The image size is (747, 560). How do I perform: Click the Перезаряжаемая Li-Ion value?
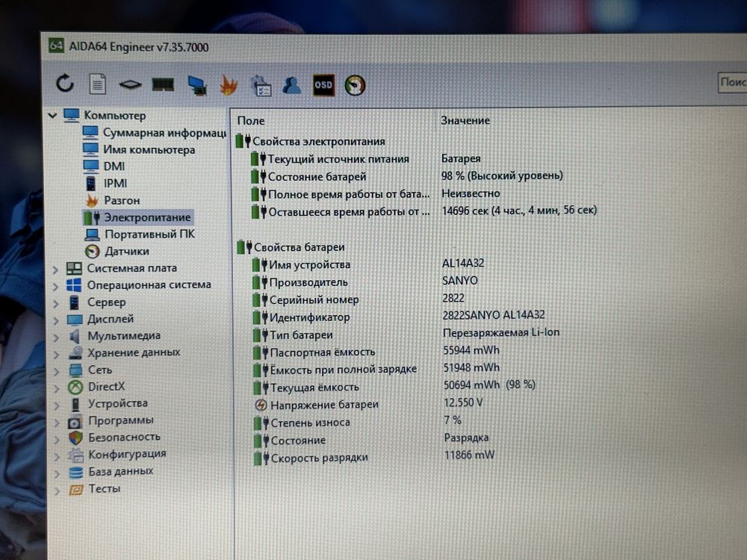(501, 332)
